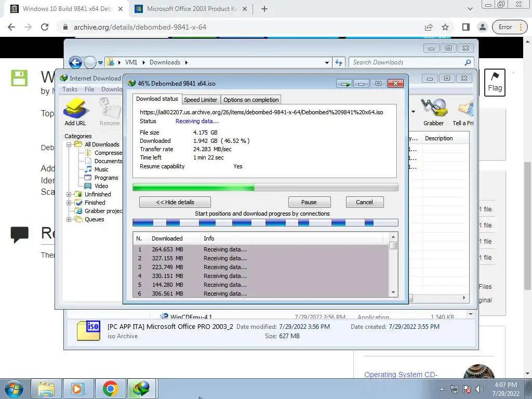The height and width of the screenshot is (399, 532).
Task: Click the Flag button on archive page
Action: pyautogui.click(x=495, y=83)
